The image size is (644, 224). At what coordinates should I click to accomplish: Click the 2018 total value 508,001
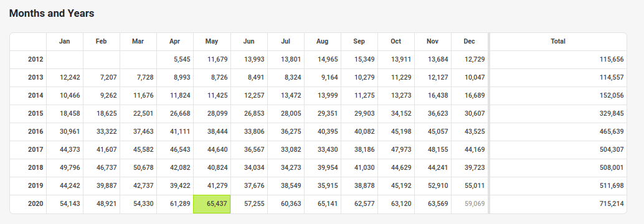(x=612, y=168)
